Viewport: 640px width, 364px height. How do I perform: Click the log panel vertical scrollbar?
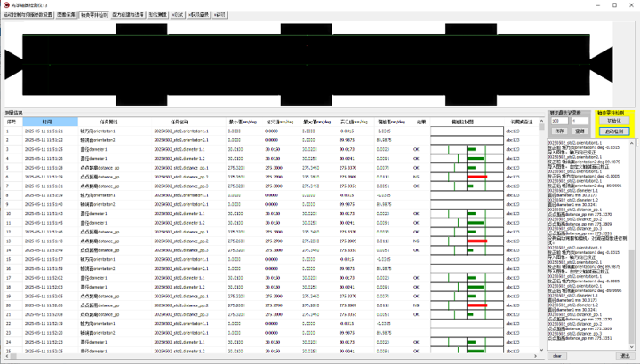[x=632, y=240]
